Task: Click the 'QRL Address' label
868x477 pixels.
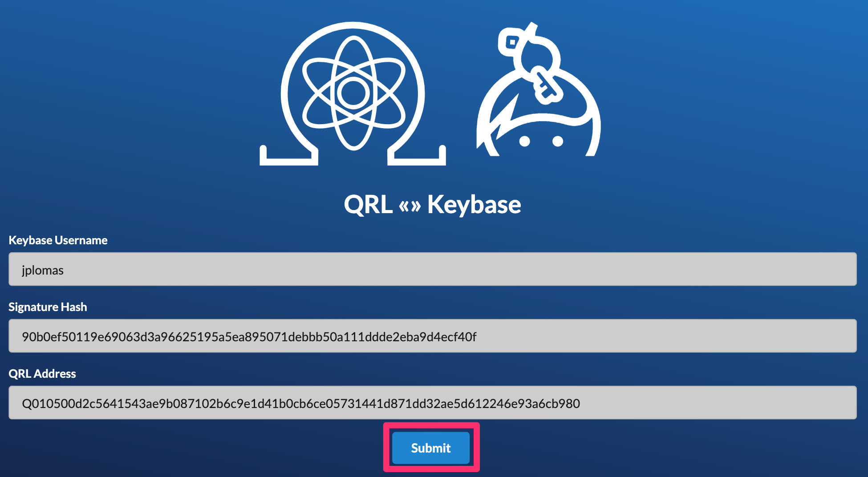Action: click(x=42, y=374)
